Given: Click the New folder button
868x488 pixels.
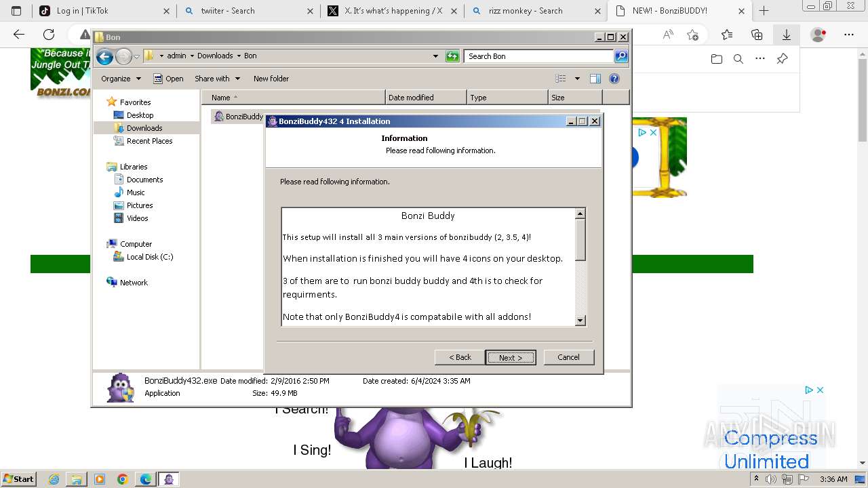Looking at the screenshot, I should [x=271, y=79].
